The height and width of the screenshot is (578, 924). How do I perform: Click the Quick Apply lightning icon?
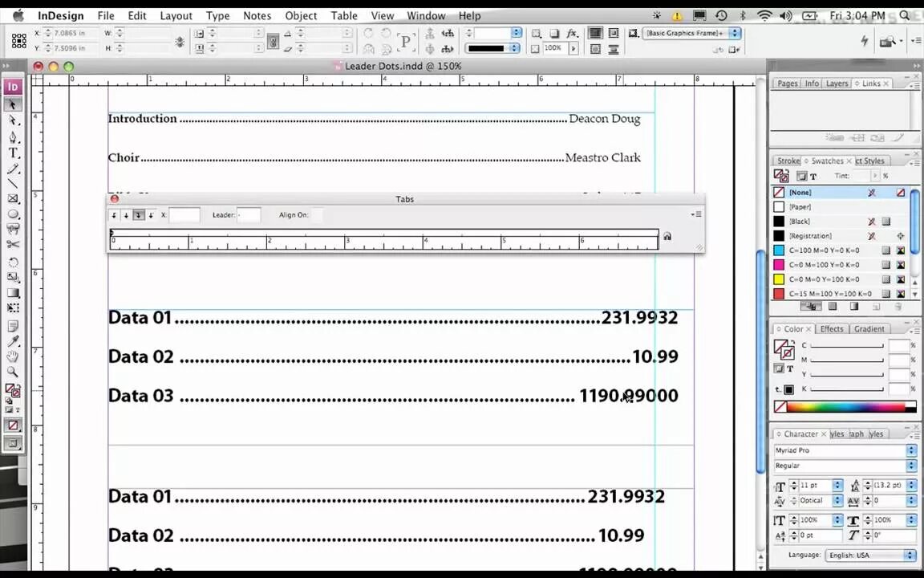(865, 41)
